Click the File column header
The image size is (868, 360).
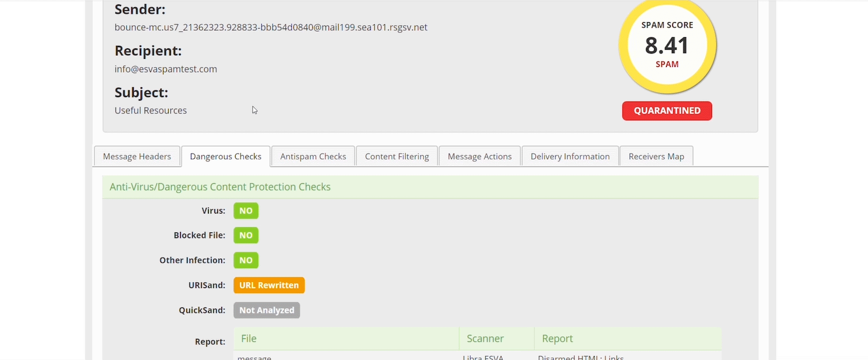pyautogui.click(x=249, y=339)
